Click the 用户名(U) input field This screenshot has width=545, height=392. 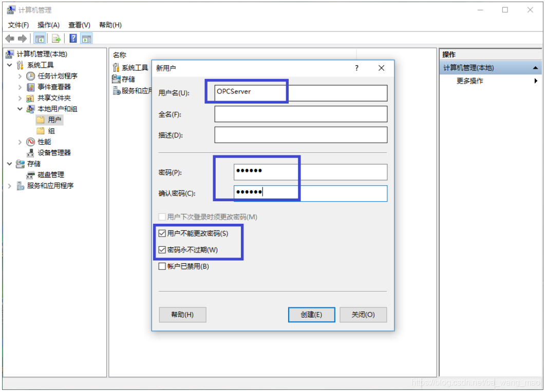300,93
